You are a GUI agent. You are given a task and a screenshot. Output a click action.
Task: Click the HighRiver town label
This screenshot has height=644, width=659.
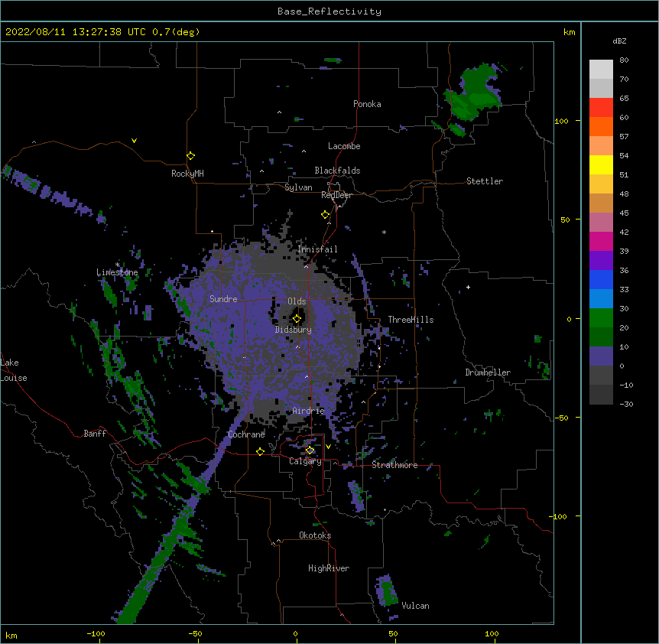329,568
